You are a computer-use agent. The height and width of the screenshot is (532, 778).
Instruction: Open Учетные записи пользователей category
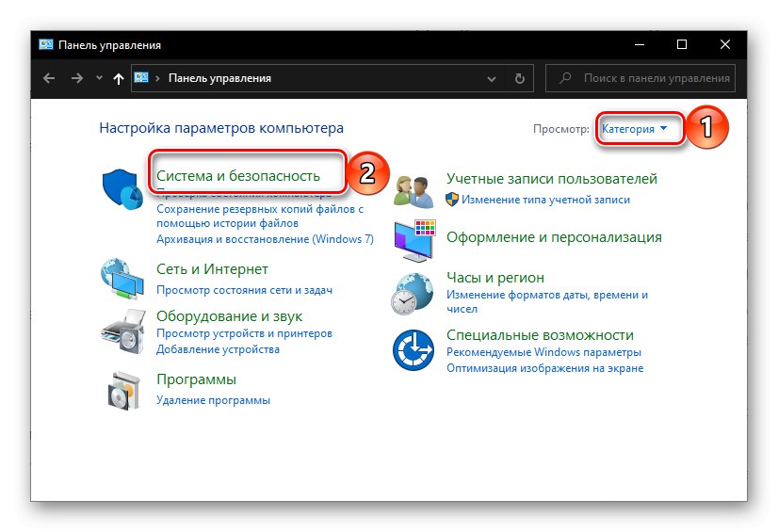(x=552, y=179)
